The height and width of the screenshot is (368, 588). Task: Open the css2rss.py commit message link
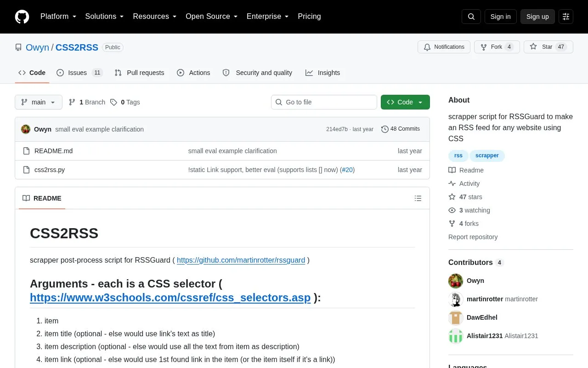click(263, 170)
